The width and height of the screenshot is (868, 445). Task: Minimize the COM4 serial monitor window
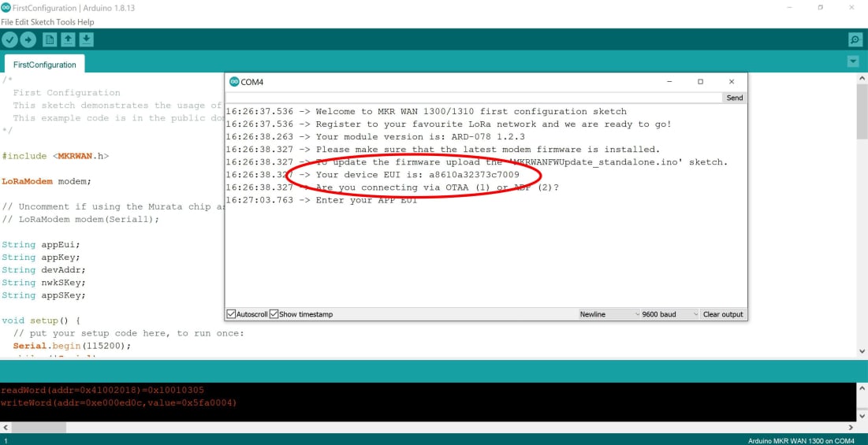pos(670,82)
